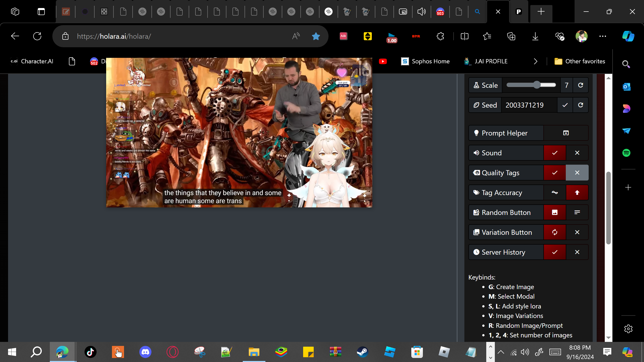Open the Edge profile menu

point(581,36)
